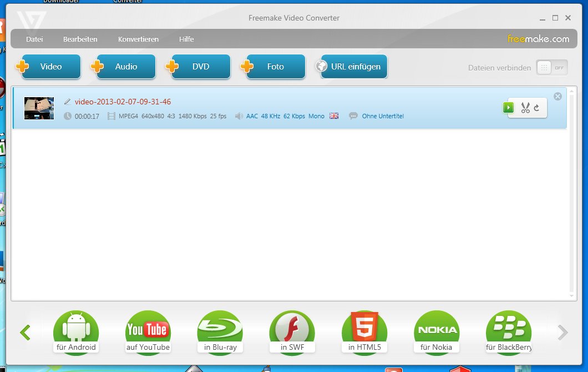Open the Konvertieren menu
This screenshot has height=372, width=588.
pos(138,39)
